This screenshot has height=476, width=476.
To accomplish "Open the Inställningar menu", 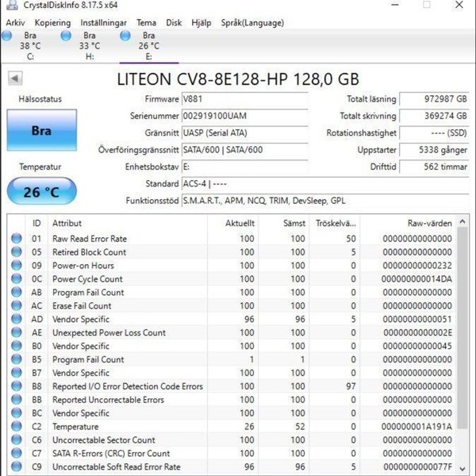I will [x=103, y=23].
